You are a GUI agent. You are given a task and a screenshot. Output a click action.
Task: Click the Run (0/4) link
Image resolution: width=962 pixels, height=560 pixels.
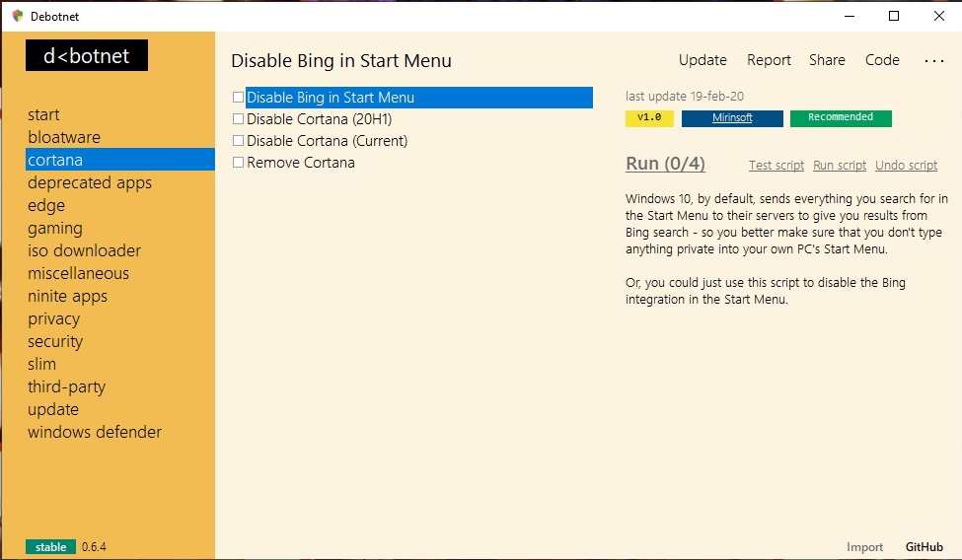click(x=665, y=164)
